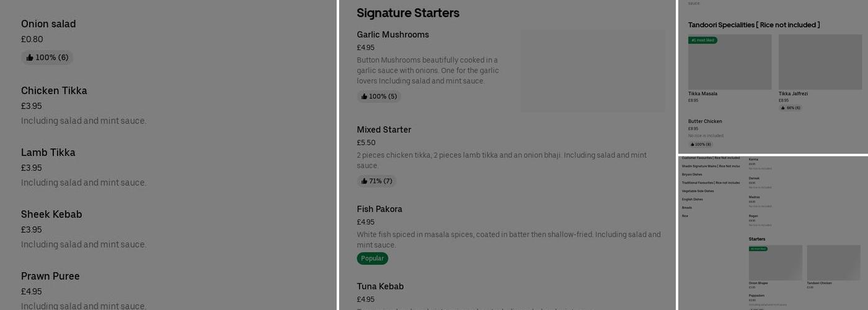Click the Popular badge under Fish Pakora

pyautogui.click(x=372, y=259)
